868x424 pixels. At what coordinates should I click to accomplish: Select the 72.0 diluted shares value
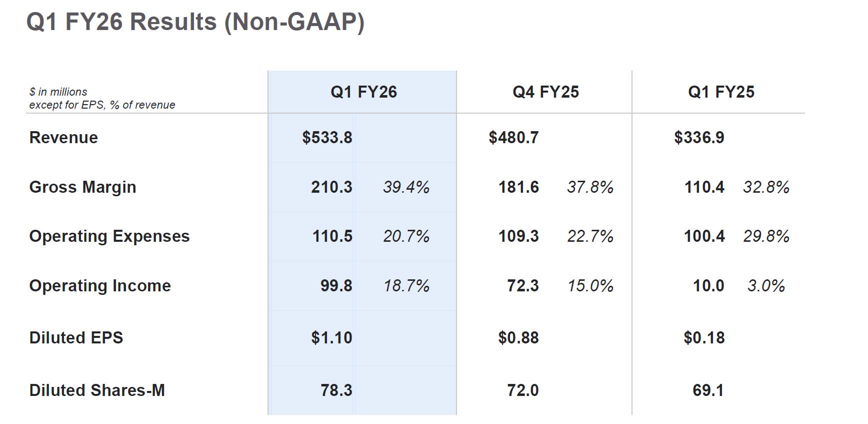point(522,390)
